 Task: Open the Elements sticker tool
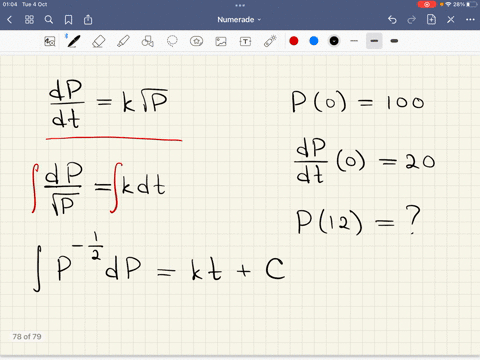pos(196,41)
